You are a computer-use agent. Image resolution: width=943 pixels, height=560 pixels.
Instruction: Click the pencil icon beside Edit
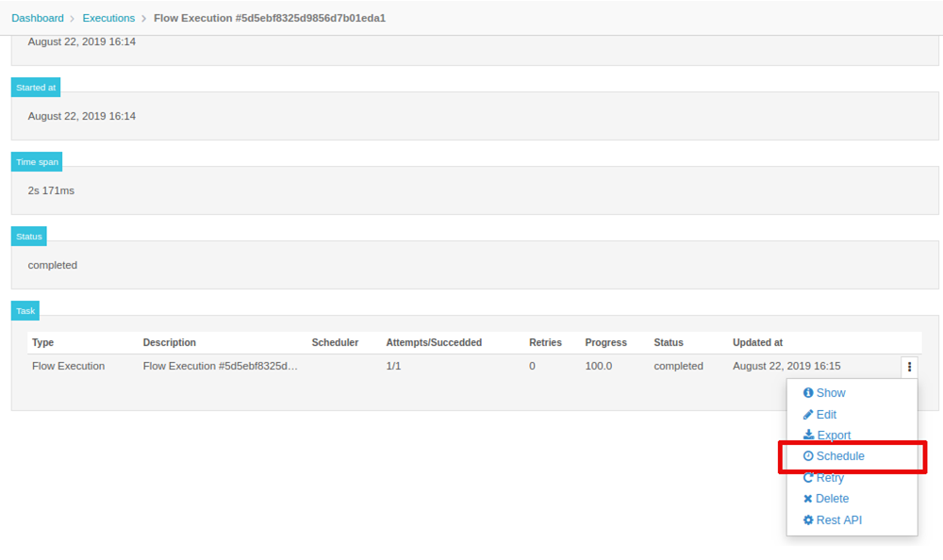[808, 415]
